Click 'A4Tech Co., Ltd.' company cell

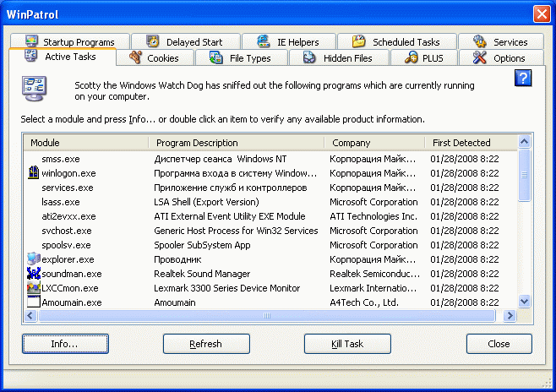(x=364, y=302)
